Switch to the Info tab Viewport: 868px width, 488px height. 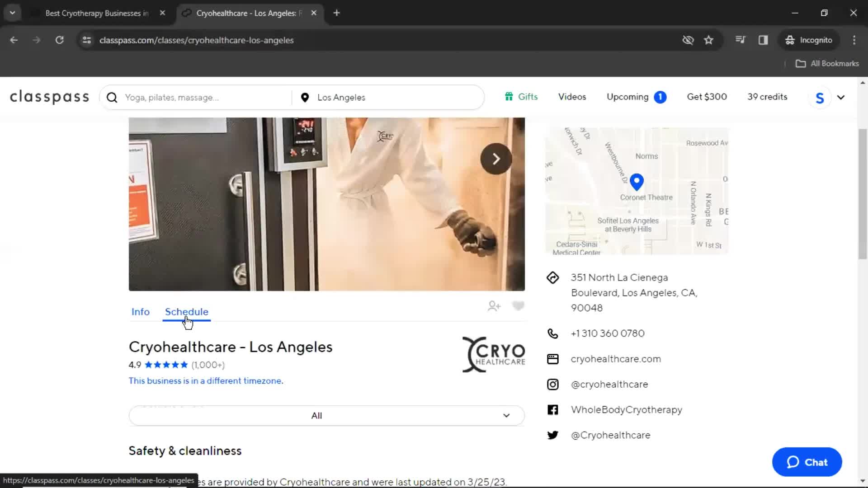pos(140,312)
